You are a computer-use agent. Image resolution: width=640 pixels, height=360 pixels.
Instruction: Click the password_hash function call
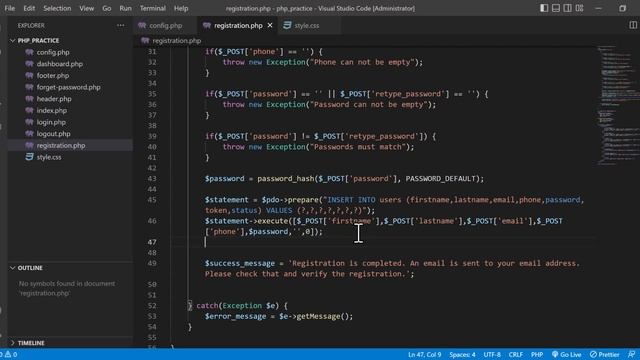[x=286, y=178]
